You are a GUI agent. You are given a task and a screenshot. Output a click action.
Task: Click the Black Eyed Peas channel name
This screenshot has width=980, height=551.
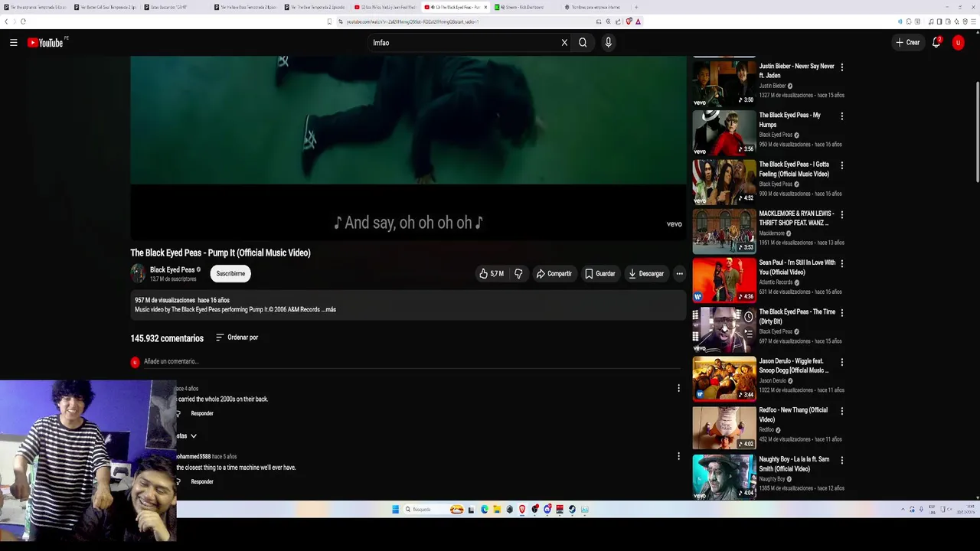coord(172,269)
